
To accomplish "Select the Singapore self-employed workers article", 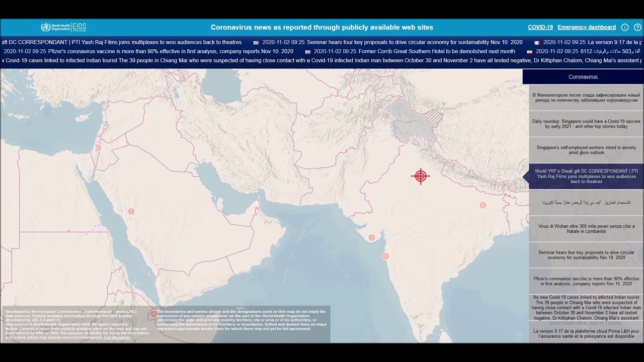I will click(x=586, y=150).
